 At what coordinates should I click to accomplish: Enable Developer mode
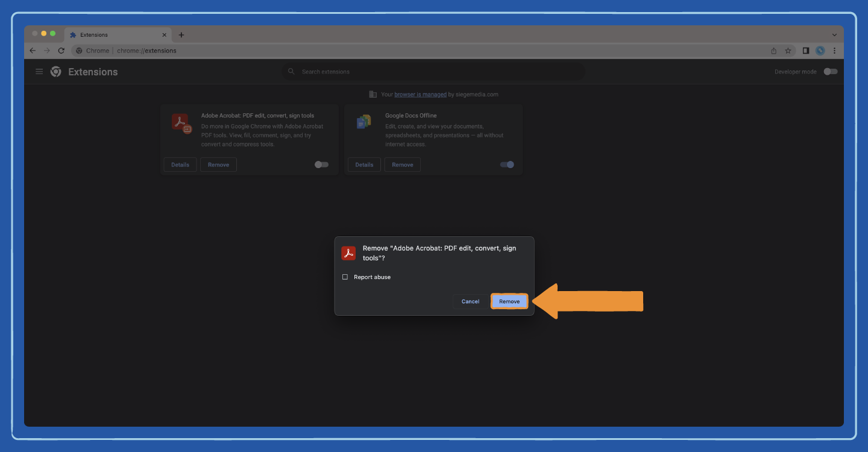(830, 71)
